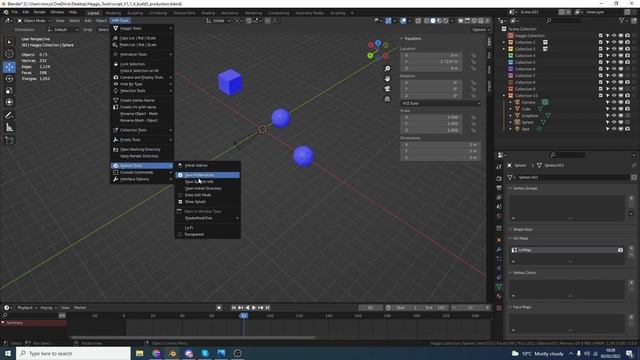Toggle camera view icon in viewport
Screen dimensions: 640x360
click(x=387, y=89)
